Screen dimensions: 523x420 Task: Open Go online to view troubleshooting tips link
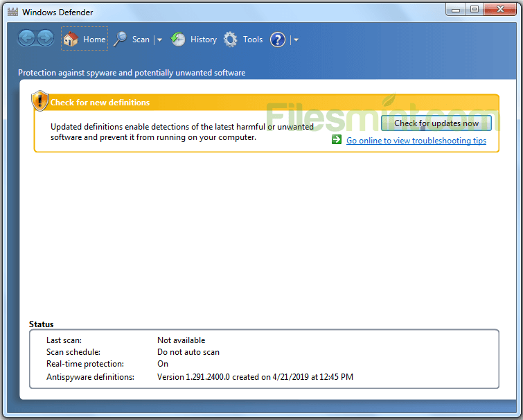(x=416, y=141)
